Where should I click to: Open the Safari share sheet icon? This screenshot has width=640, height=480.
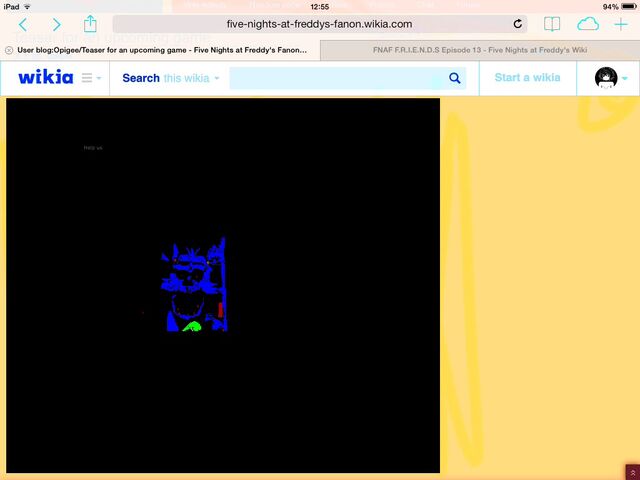(x=90, y=24)
